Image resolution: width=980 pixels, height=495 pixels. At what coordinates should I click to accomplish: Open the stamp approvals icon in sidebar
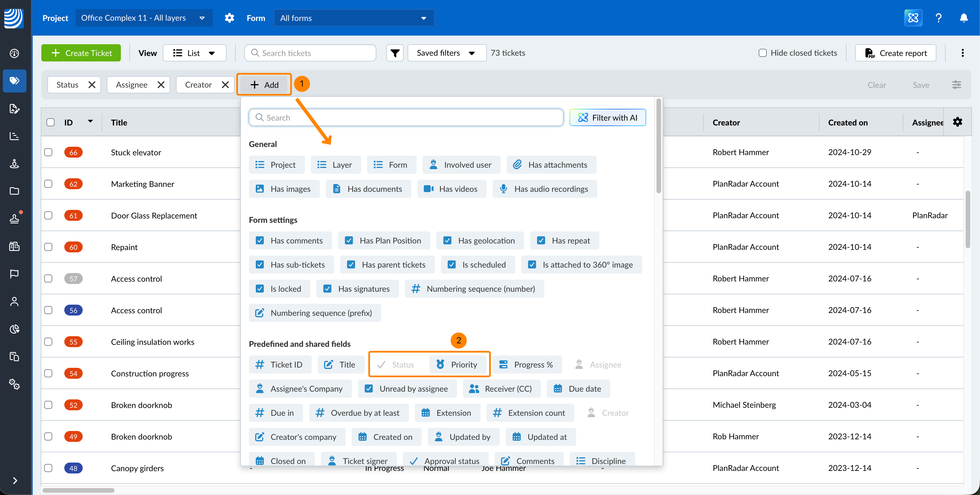pyautogui.click(x=14, y=219)
